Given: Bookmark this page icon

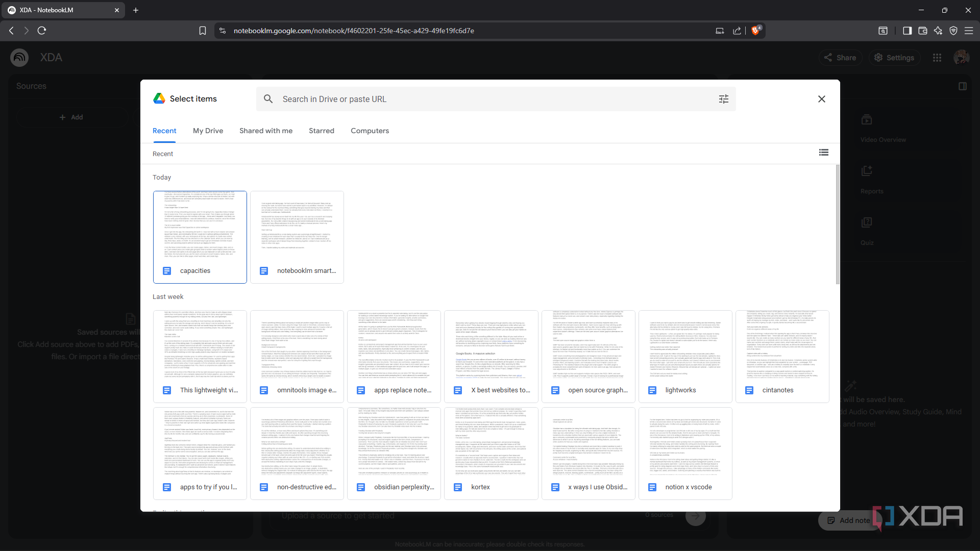Looking at the screenshot, I should point(203,31).
